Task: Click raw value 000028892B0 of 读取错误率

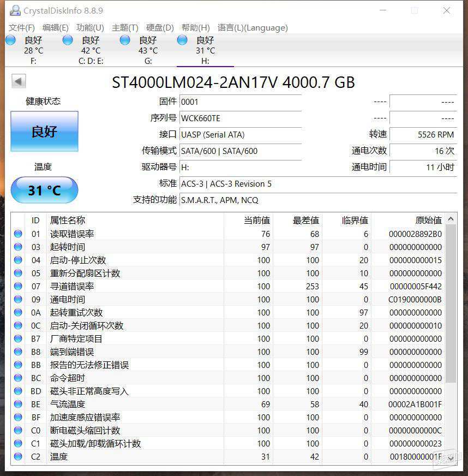Action: pos(415,234)
